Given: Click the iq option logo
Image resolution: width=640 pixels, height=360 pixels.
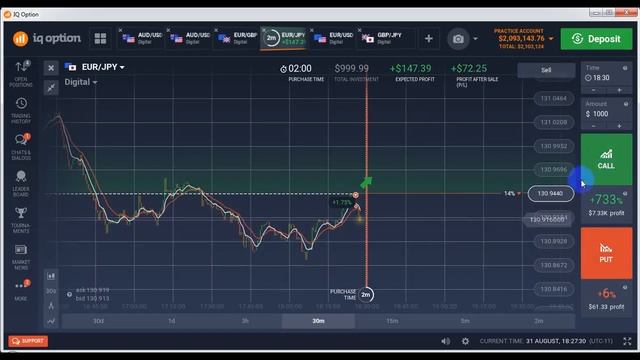Looking at the screenshot, I should pyautogui.click(x=47, y=38).
